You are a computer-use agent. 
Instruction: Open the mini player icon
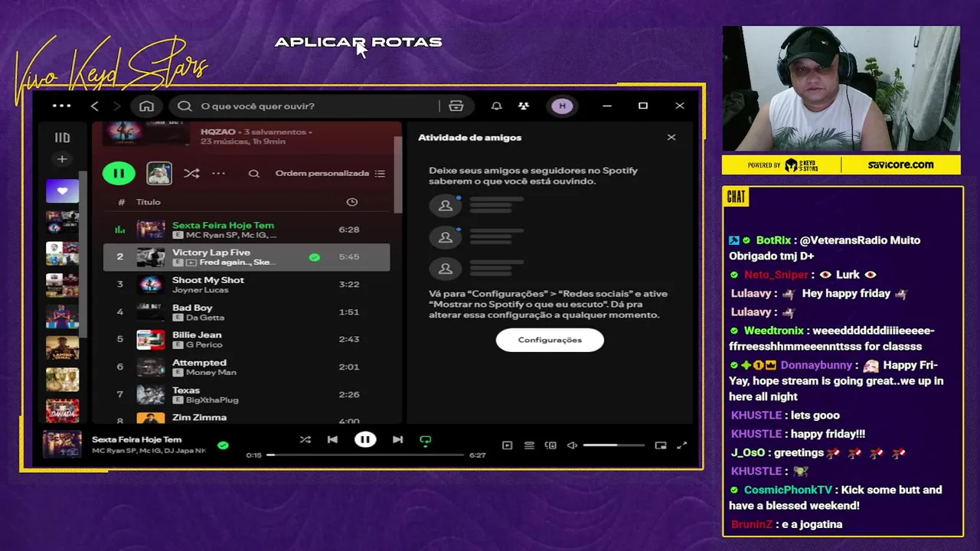661,445
